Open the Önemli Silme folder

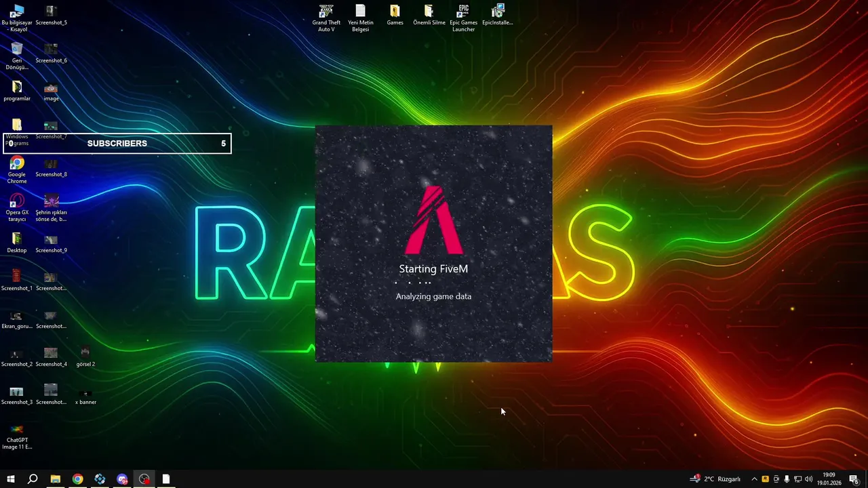coord(429,15)
